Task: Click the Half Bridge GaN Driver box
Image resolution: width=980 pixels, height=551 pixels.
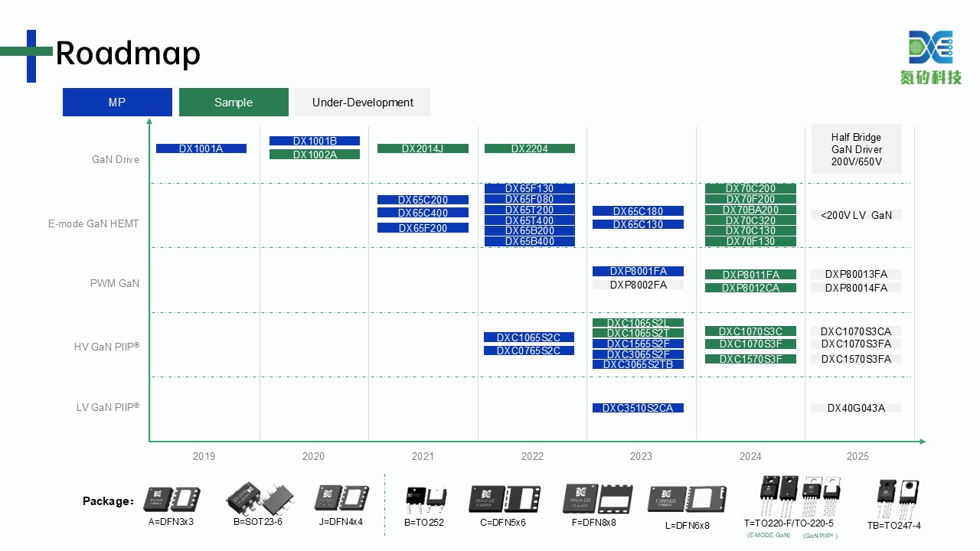Action: tap(856, 150)
